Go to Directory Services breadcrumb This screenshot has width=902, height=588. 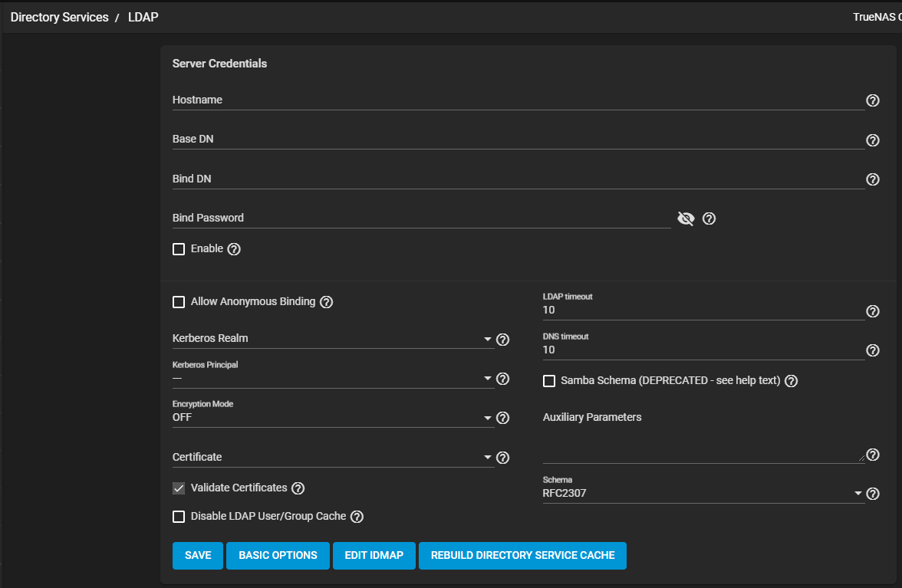[59, 17]
